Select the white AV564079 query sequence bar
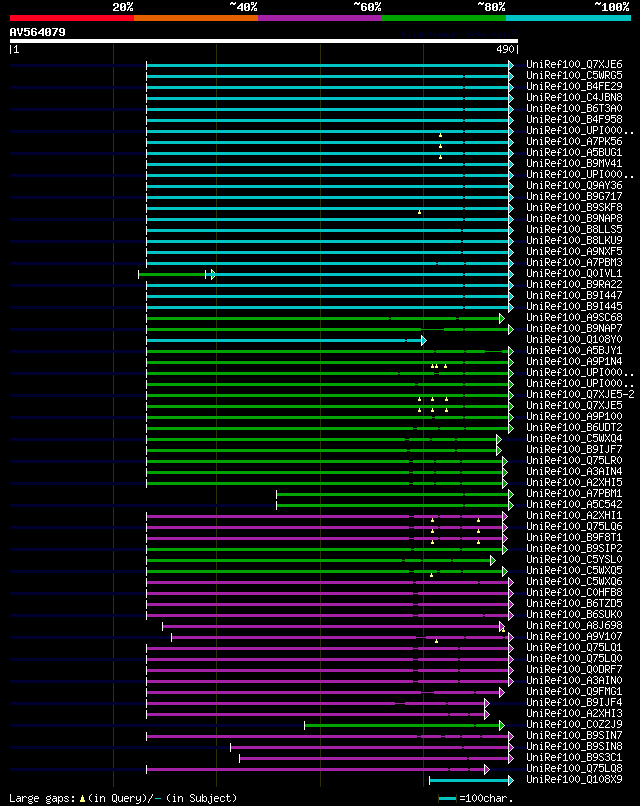Image resolution: width=640 pixels, height=806 pixels. [x=264, y=41]
